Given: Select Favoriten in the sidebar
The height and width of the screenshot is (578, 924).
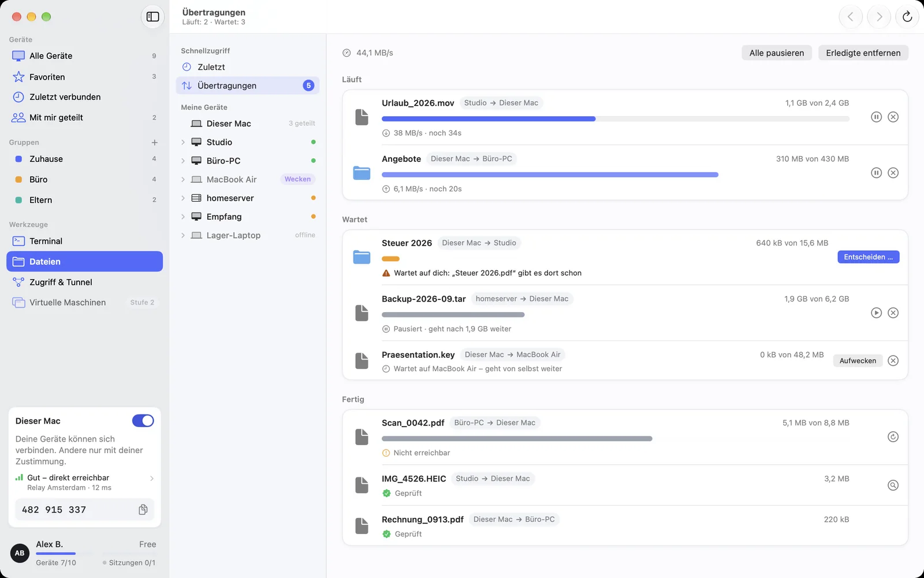Looking at the screenshot, I should coord(84,77).
